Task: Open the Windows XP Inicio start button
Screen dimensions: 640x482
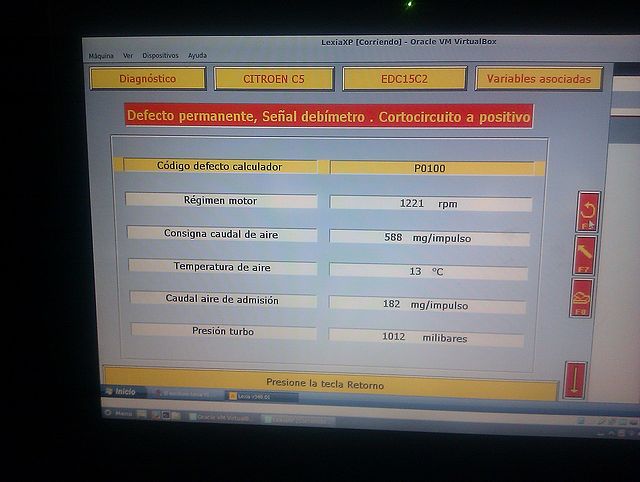Action: coord(120,392)
